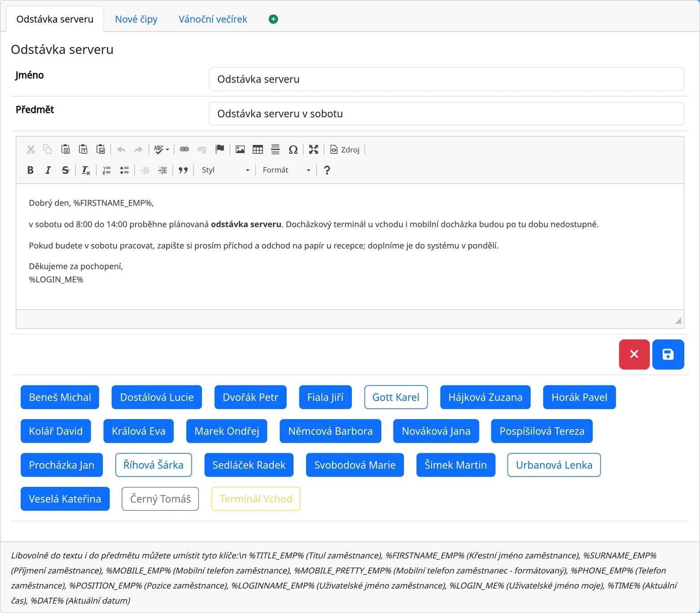Open the special character (Omega) picker
This screenshot has width=700, height=613.
click(x=293, y=149)
